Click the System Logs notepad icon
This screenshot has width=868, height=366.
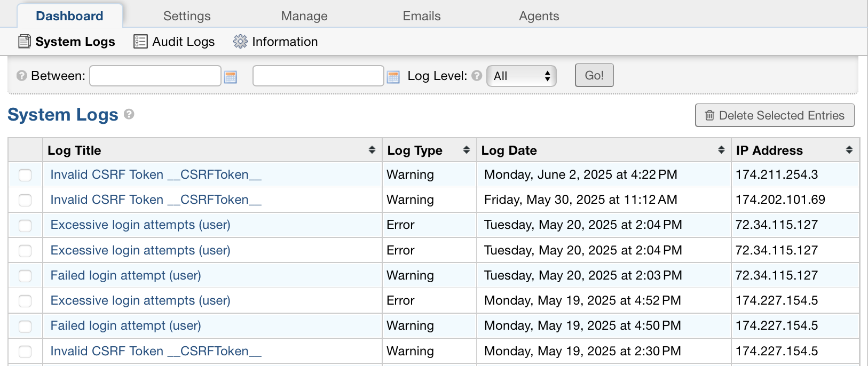coord(25,42)
